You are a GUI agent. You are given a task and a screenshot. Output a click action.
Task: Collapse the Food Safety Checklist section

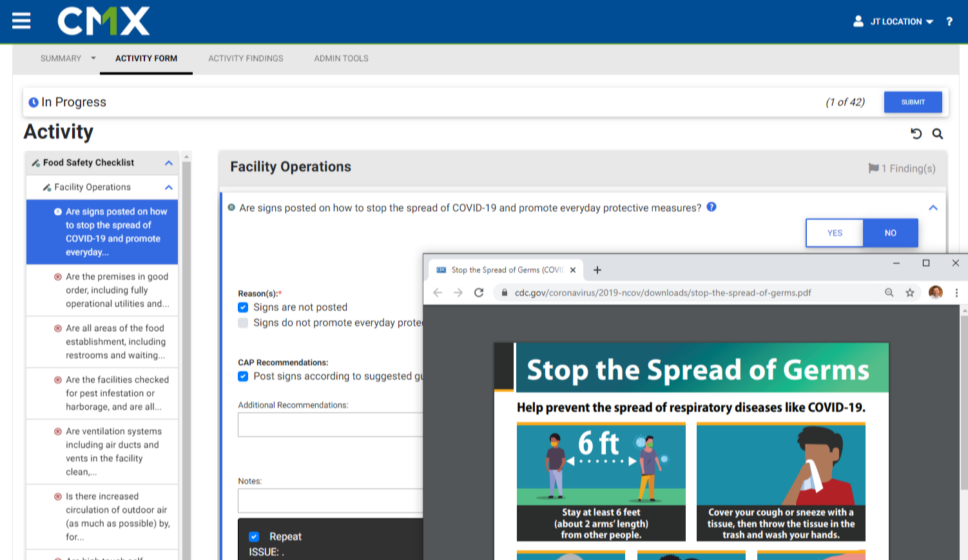pyautogui.click(x=169, y=163)
